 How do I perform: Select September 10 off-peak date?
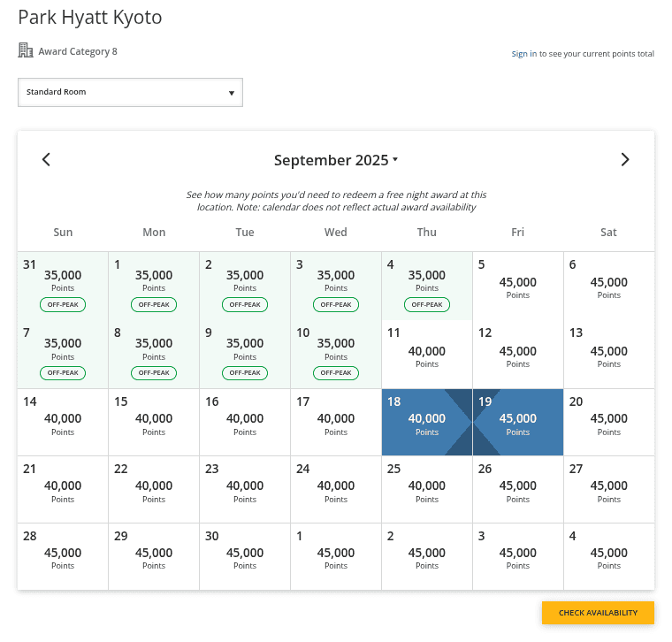pyautogui.click(x=336, y=355)
